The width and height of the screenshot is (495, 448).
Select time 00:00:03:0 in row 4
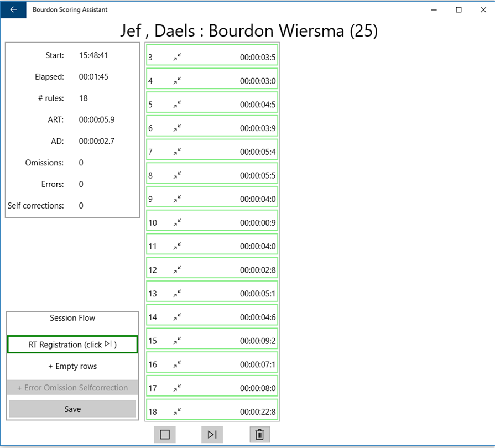click(x=258, y=81)
